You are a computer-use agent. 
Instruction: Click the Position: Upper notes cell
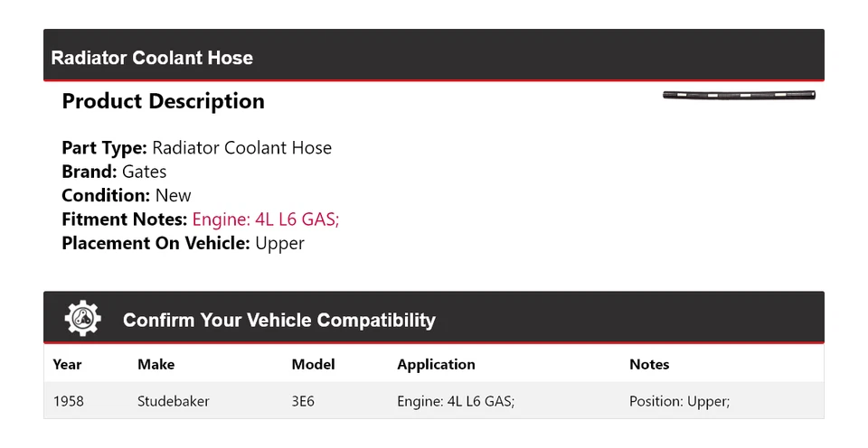coord(679,401)
